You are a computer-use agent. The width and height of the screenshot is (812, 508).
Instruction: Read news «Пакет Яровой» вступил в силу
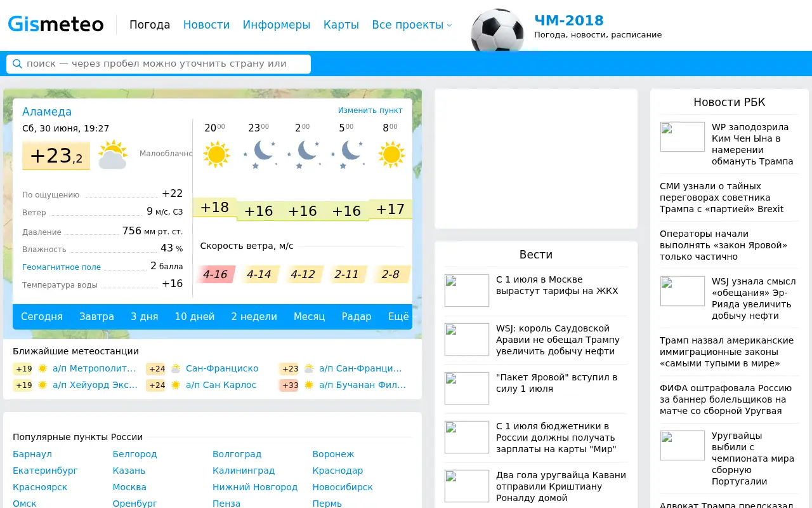(557, 383)
